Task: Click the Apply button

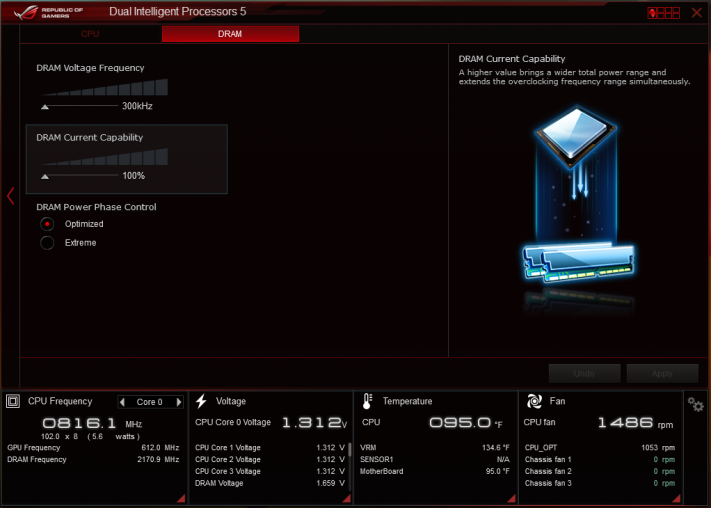Action: click(x=662, y=374)
